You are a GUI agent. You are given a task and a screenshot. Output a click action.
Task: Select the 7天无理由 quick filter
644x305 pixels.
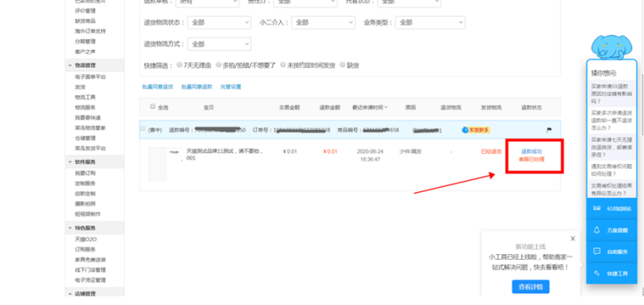194,65
